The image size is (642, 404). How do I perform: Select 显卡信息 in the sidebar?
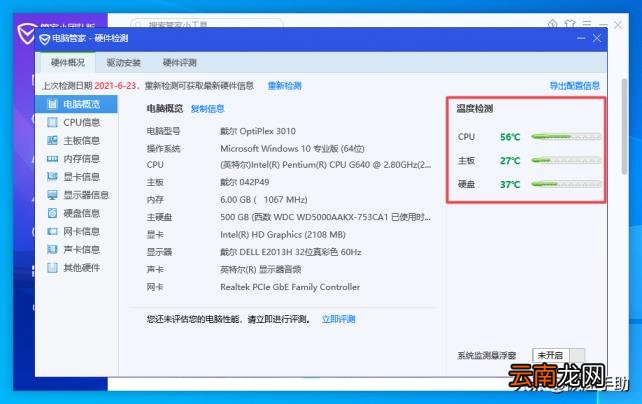(76, 177)
